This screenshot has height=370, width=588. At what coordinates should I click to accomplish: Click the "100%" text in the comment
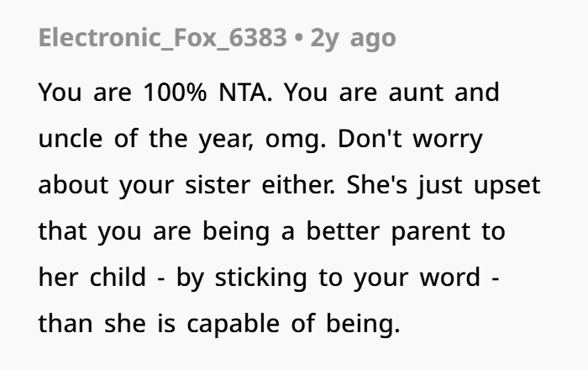pos(175,92)
